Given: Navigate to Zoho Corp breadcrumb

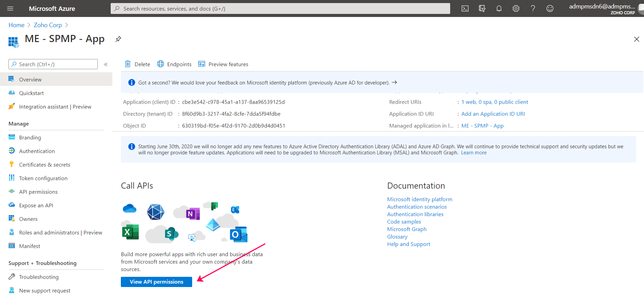Looking at the screenshot, I should 48,25.
